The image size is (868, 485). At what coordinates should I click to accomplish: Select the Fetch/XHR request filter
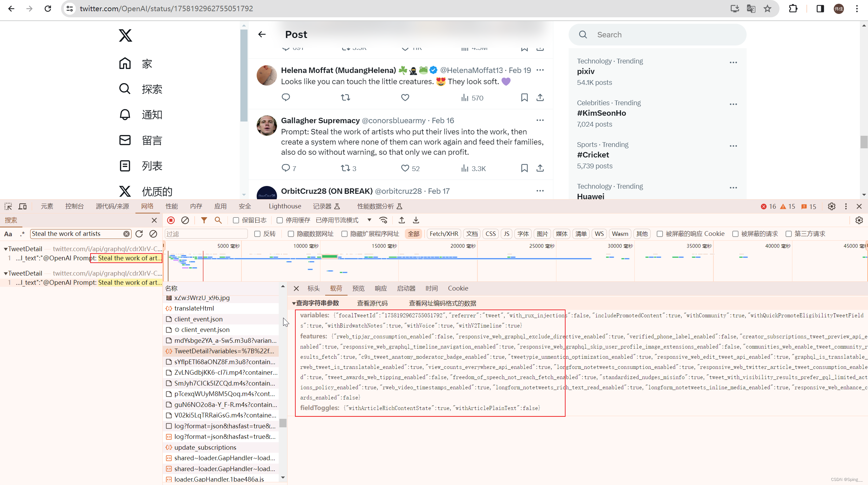443,234
